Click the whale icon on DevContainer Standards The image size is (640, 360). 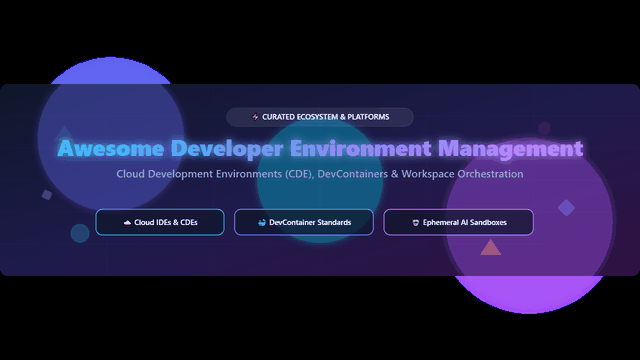tap(262, 222)
